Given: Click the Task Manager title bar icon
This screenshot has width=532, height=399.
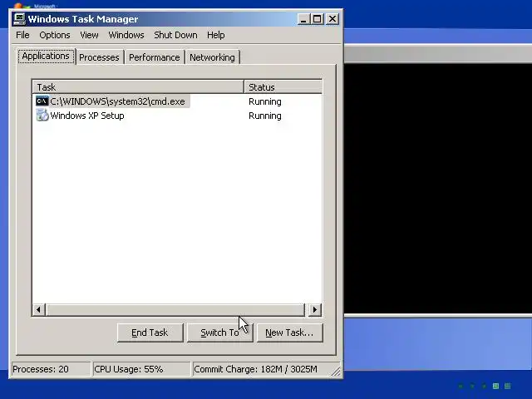Looking at the screenshot, I should click(19, 19).
